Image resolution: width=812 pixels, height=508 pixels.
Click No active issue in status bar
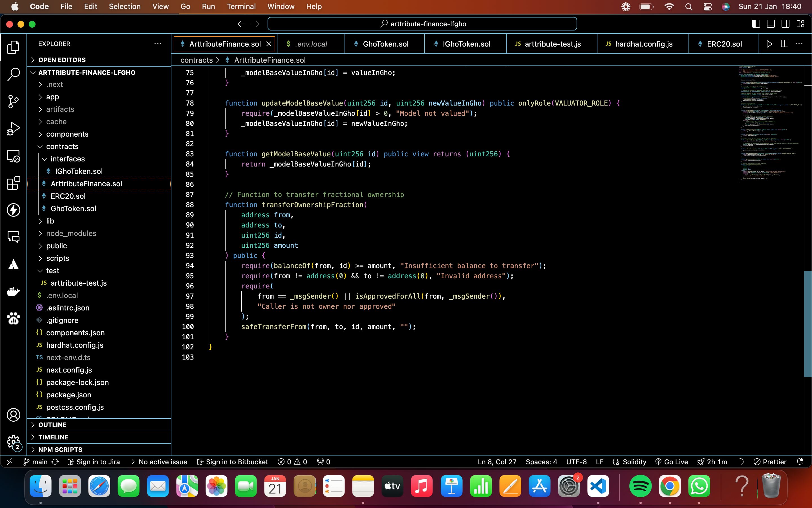click(x=159, y=462)
